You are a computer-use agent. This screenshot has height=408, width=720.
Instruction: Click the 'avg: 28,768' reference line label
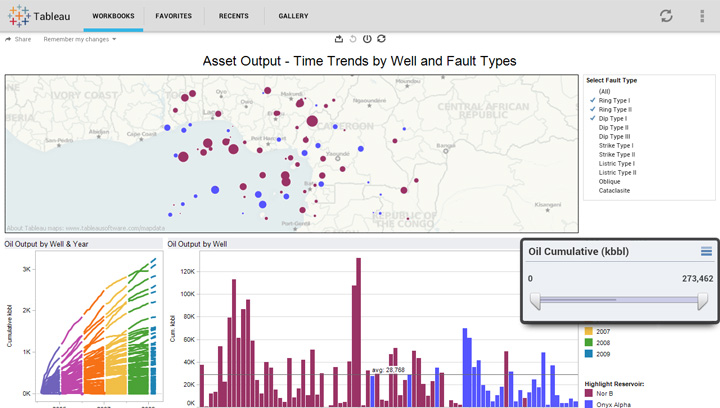(388, 370)
